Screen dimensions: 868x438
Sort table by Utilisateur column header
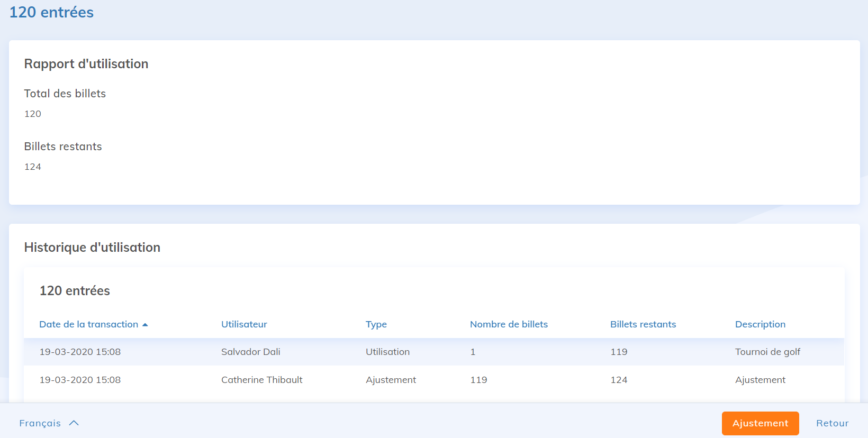pyautogui.click(x=244, y=324)
